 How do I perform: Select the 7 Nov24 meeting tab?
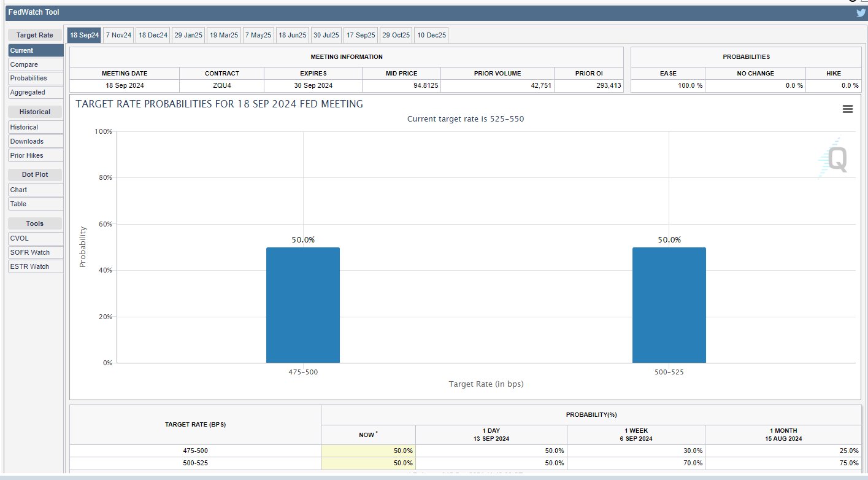tap(118, 36)
